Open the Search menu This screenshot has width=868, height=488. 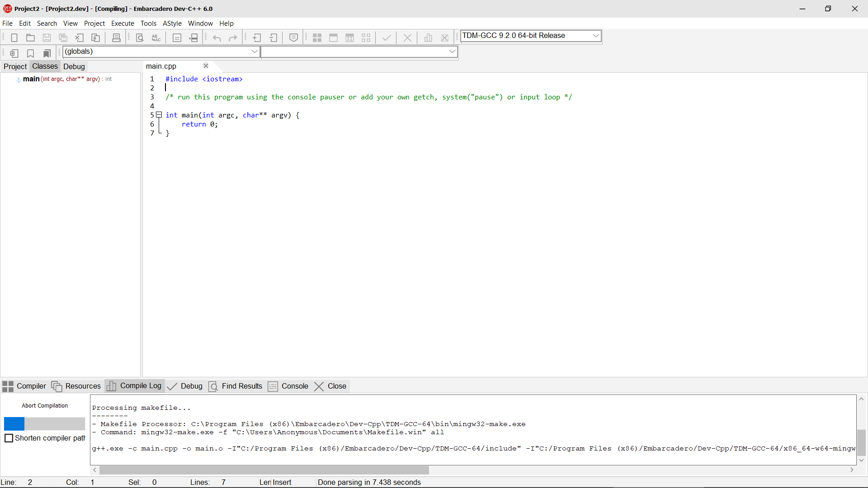(47, 23)
